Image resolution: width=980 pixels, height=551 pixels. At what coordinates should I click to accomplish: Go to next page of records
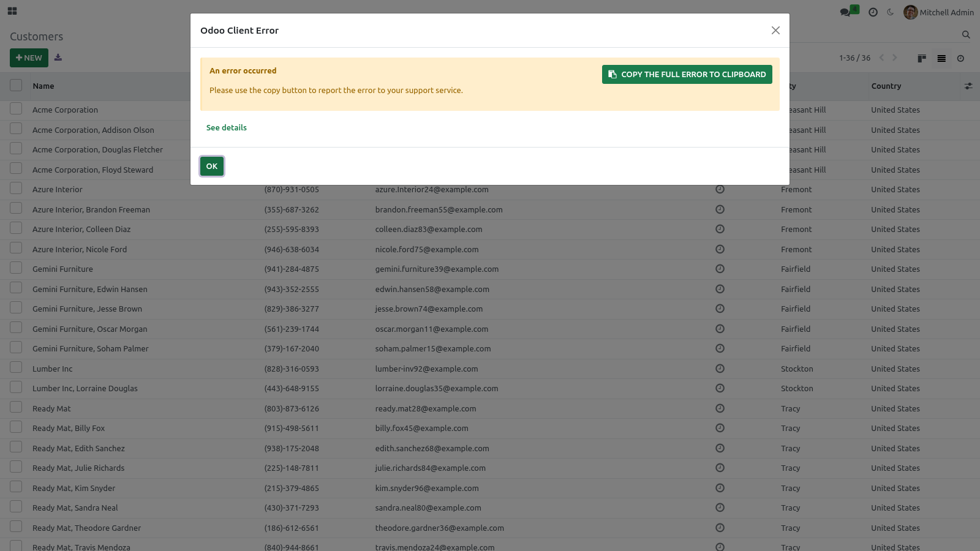point(895,58)
